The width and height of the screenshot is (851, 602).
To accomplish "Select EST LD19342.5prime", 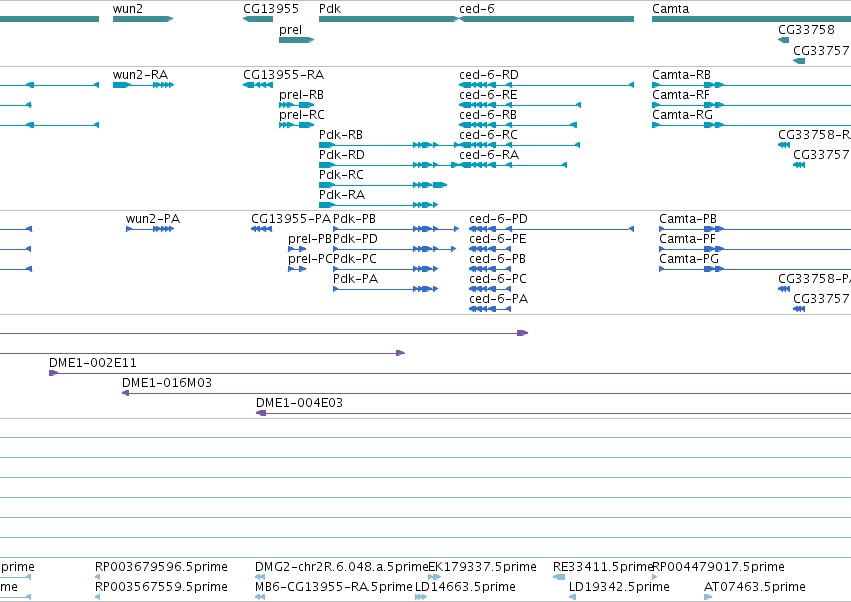I will (x=619, y=587).
